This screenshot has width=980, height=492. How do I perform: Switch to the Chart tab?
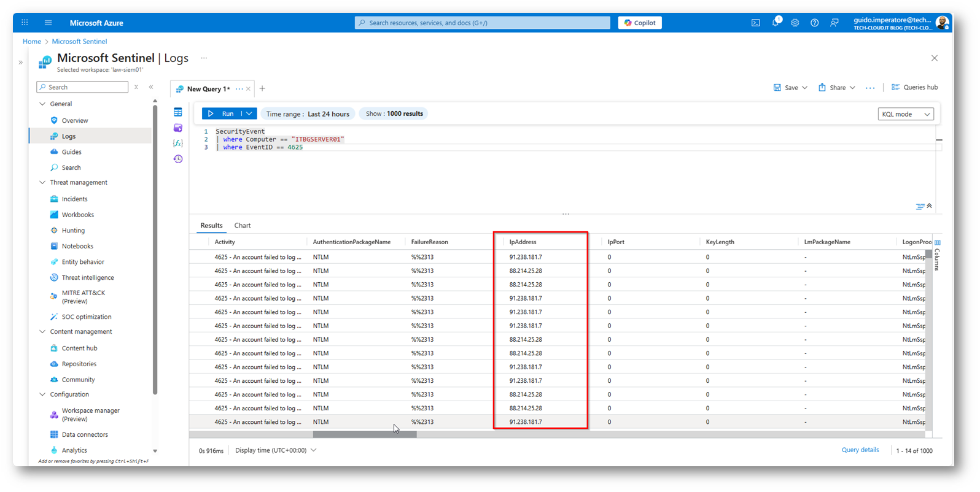pyautogui.click(x=243, y=226)
